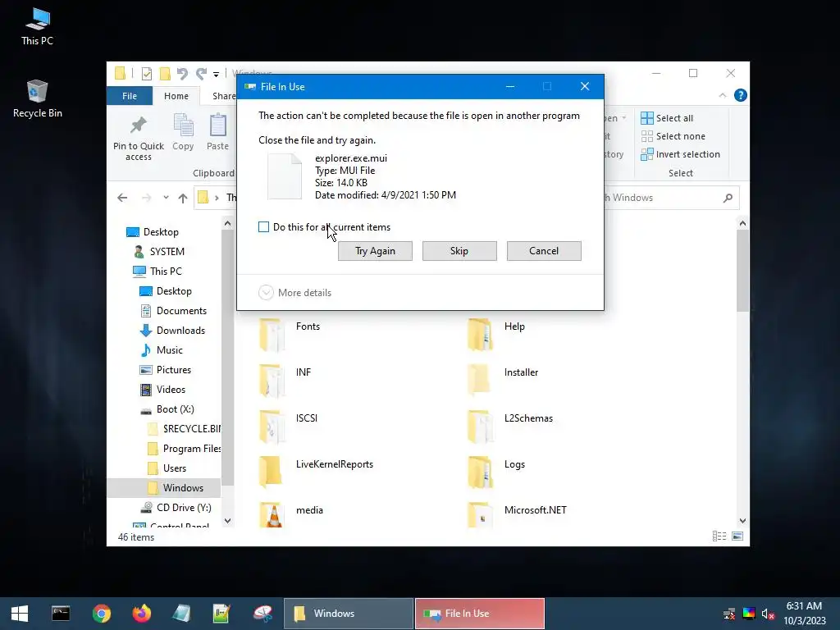Click Cancel in File In Use dialog
Viewport: 840px width, 630px height.
click(x=544, y=251)
